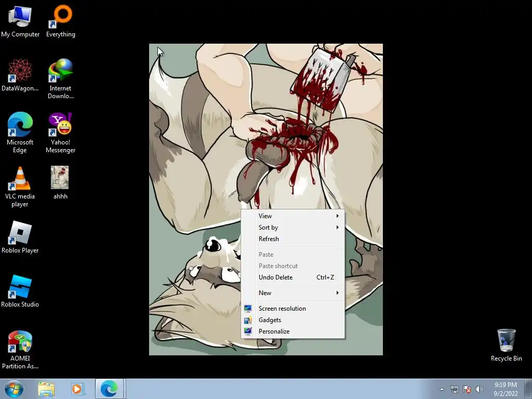The width and height of the screenshot is (532, 399).
Task: Select the Internet Download Manager shortcut
Action: tap(60, 79)
